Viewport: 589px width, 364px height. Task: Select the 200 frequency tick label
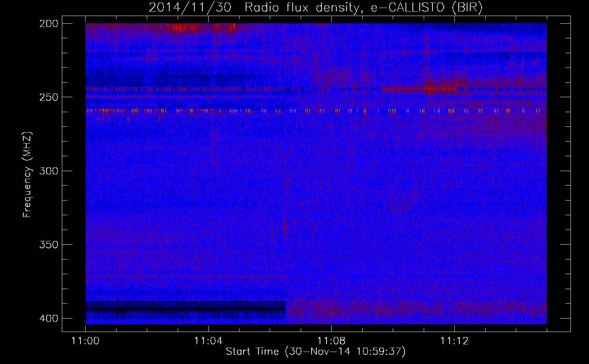[x=49, y=24]
